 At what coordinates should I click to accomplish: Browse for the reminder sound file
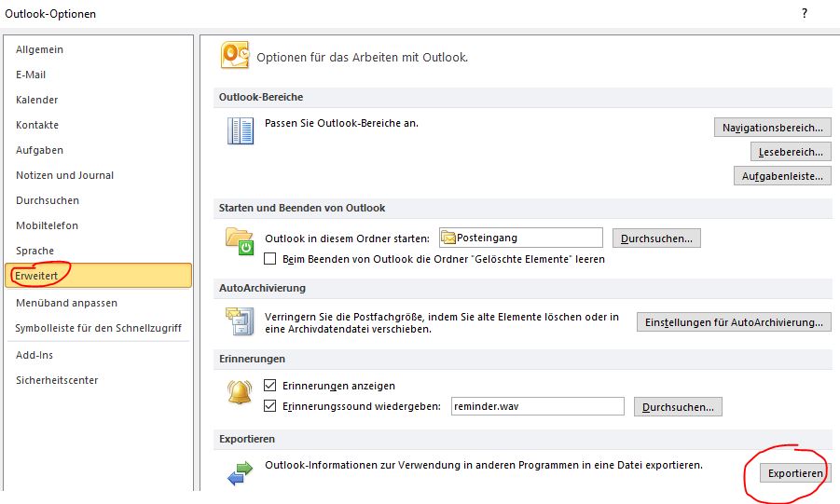678,407
